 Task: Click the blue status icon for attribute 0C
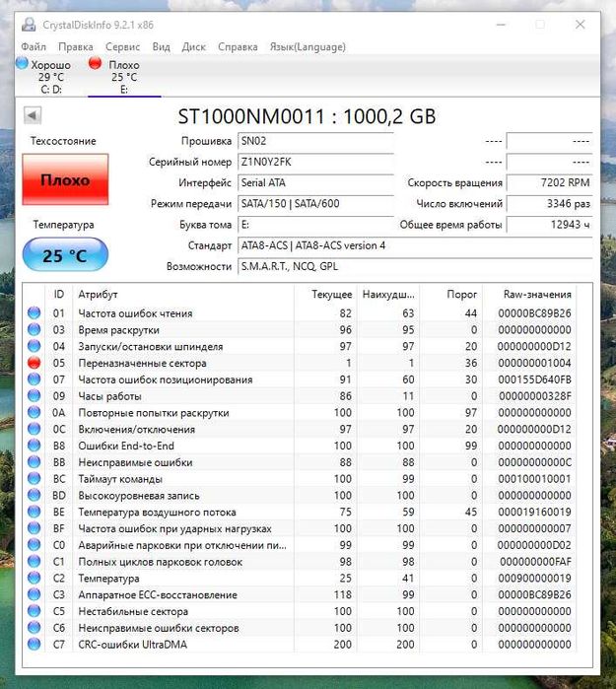pyautogui.click(x=34, y=429)
